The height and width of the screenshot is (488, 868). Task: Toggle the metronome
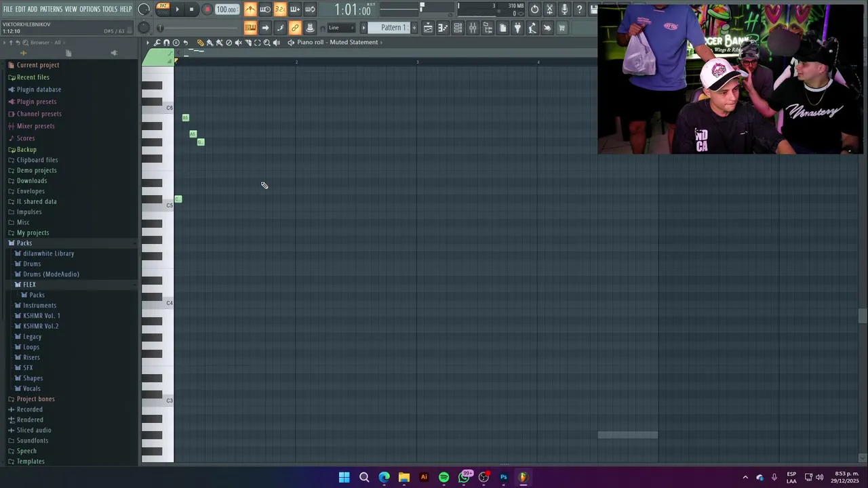pyautogui.click(x=251, y=9)
